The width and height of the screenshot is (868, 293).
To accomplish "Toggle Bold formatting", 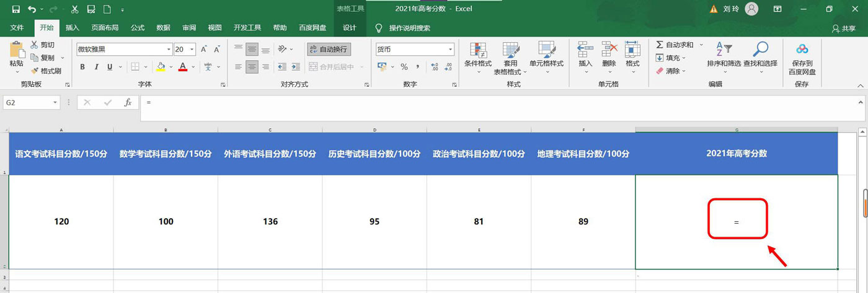I will tap(82, 67).
